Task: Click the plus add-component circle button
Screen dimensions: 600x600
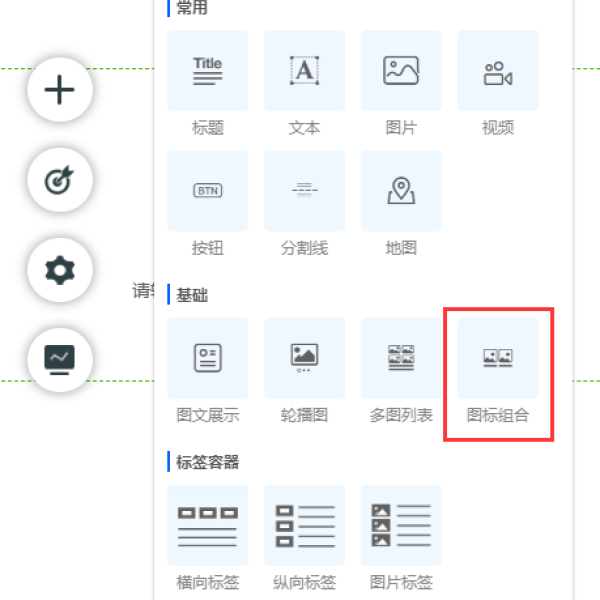Action: click(60, 90)
